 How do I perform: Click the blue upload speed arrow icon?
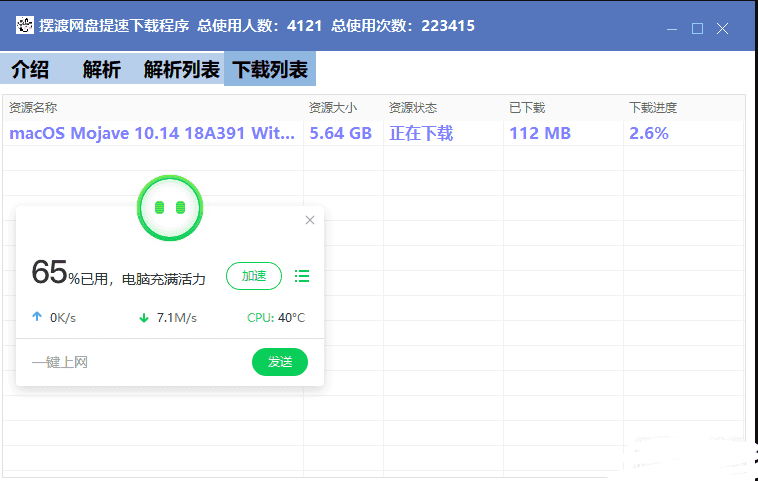37,318
